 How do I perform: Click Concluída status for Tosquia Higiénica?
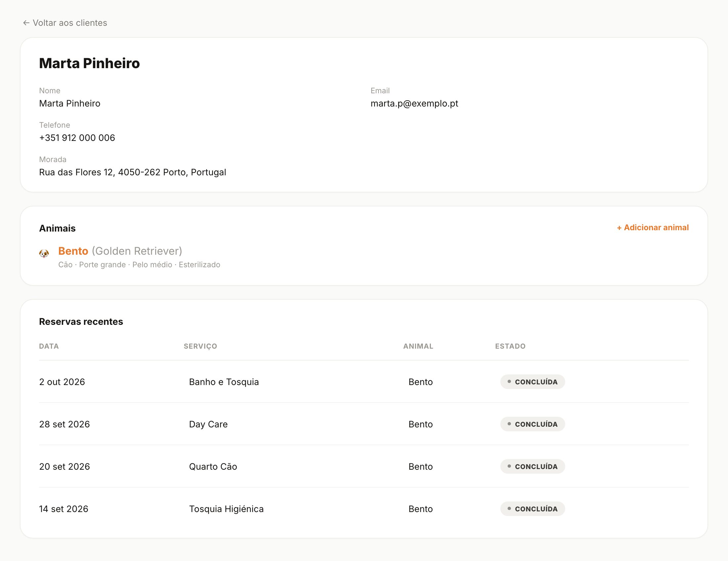533,509
